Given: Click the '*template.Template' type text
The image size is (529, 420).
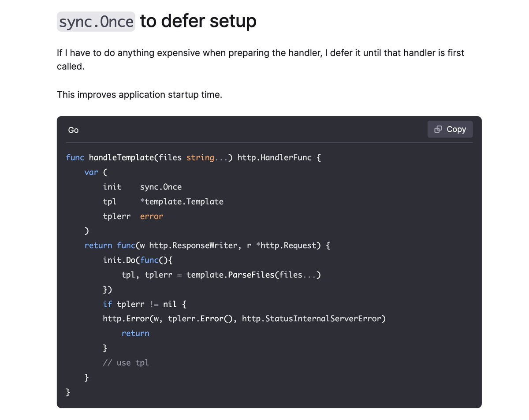Looking at the screenshot, I should tap(182, 201).
